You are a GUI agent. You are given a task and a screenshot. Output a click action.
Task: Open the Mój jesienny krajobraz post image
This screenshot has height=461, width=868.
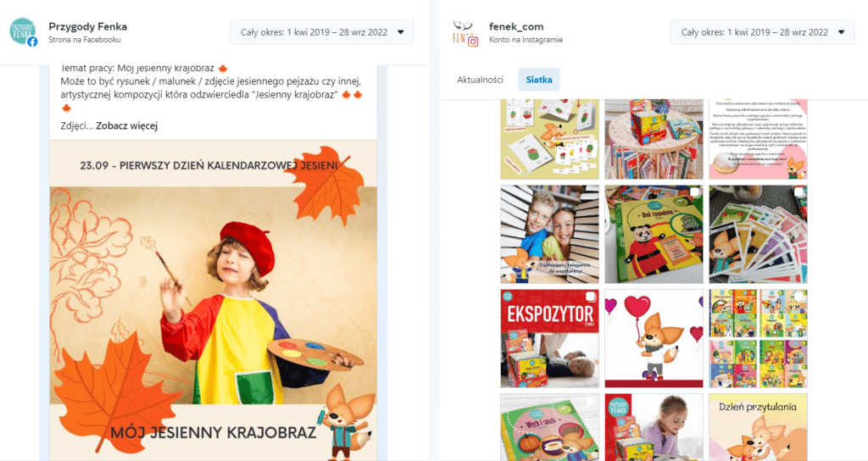[x=213, y=300]
